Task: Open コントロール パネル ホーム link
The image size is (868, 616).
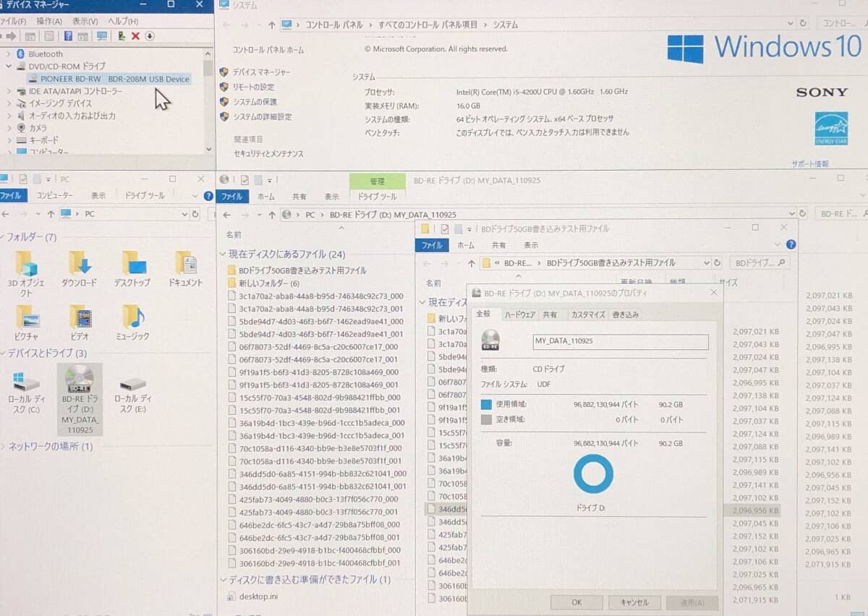Action: pyautogui.click(x=268, y=50)
